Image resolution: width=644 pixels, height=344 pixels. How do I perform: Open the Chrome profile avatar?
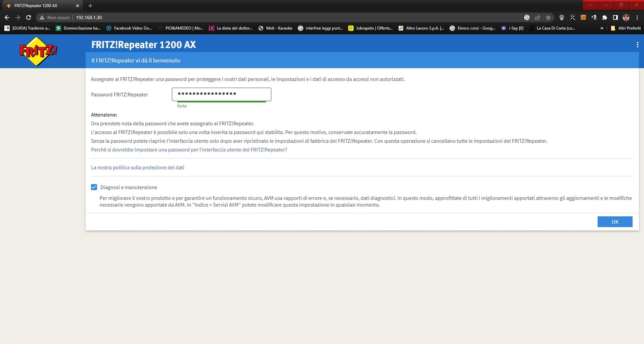[x=626, y=17]
